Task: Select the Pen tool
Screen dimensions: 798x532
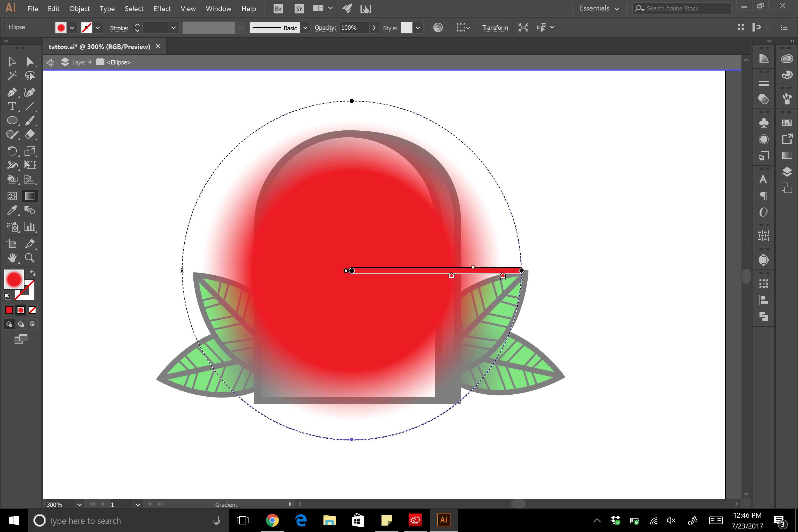Action: pyautogui.click(x=12, y=92)
